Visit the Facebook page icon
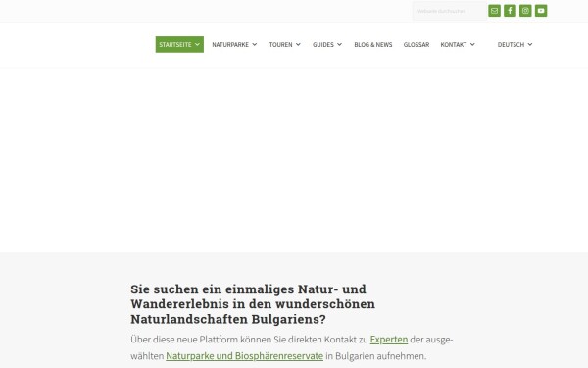The height and width of the screenshot is (368, 588). [x=510, y=11]
